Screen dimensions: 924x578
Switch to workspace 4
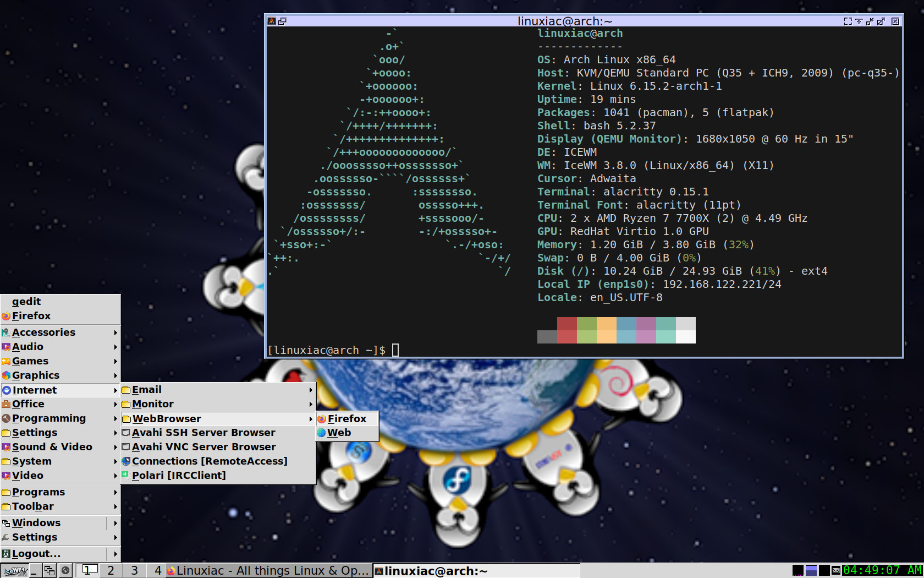pos(157,571)
